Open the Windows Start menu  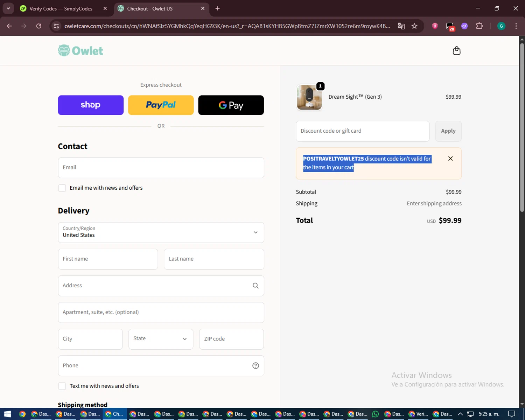(7, 414)
